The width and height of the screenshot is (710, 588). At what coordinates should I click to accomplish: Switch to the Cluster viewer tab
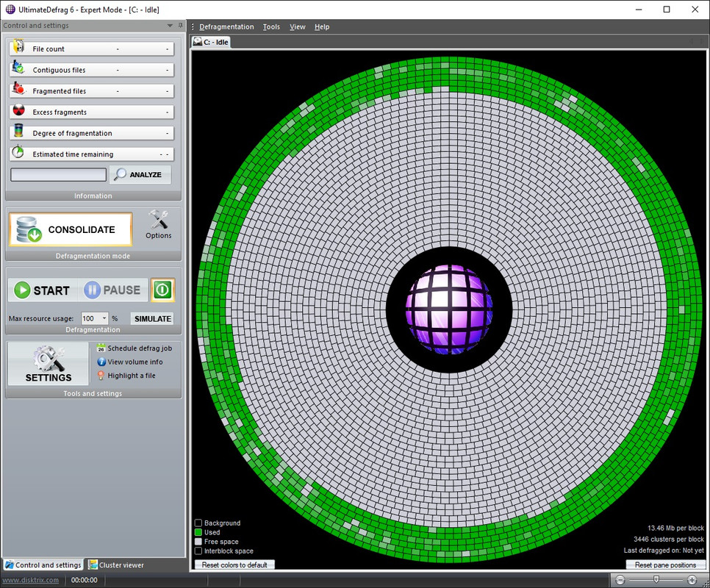[116, 565]
